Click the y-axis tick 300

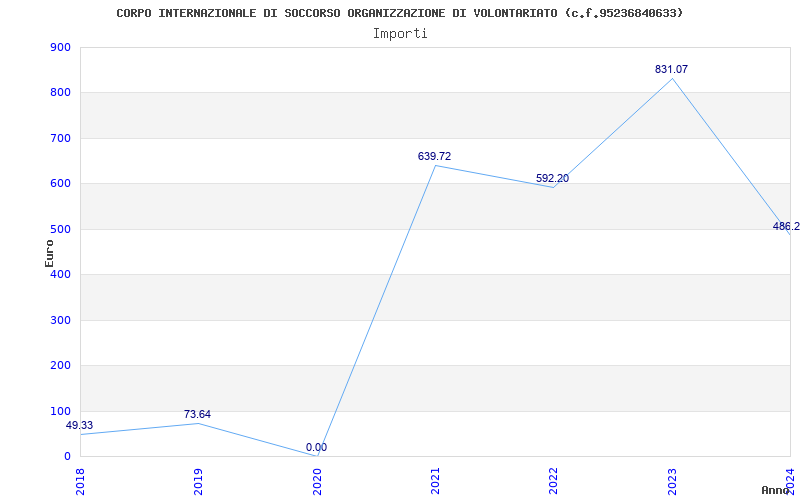60,320
